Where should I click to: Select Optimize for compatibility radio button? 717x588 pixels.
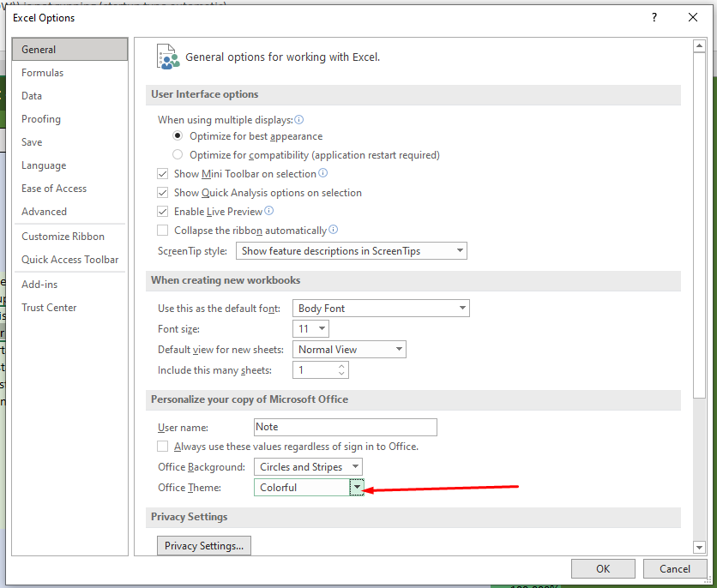[x=178, y=154]
